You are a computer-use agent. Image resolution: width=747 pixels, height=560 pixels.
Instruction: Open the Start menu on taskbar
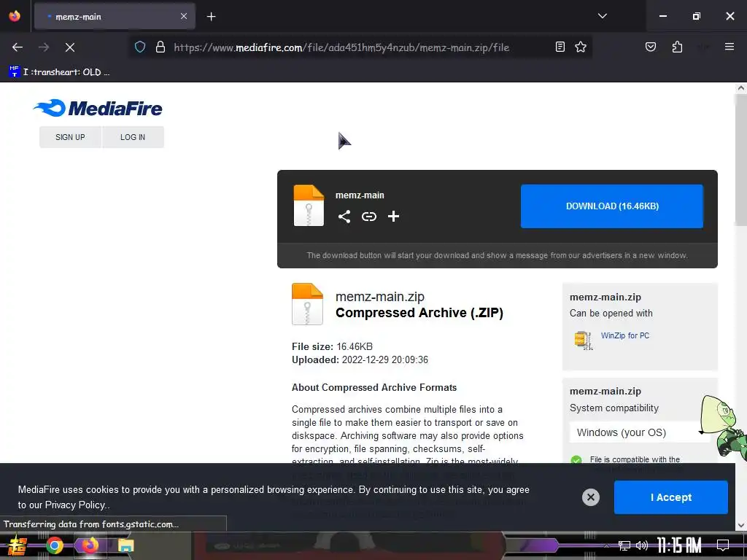18,545
